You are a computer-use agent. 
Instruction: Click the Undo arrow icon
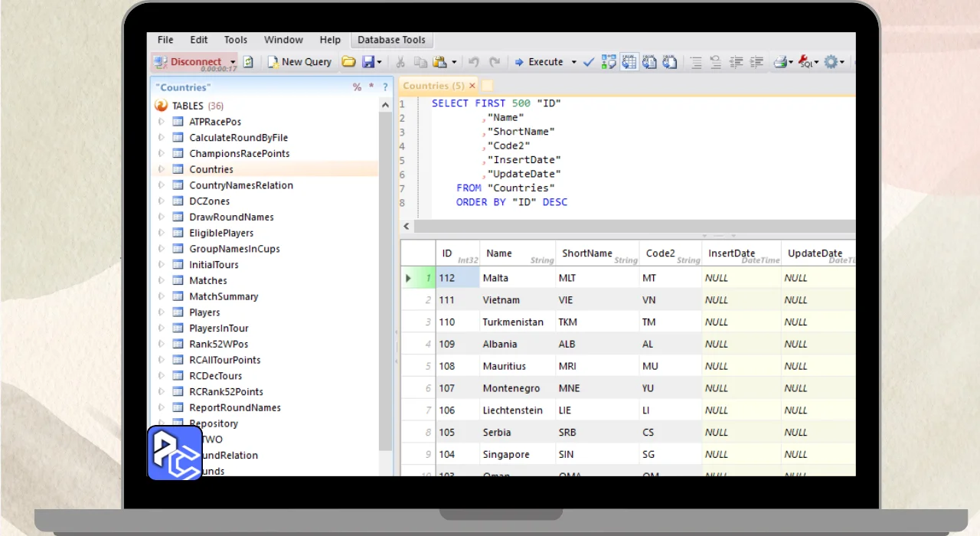(x=474, y=62)
